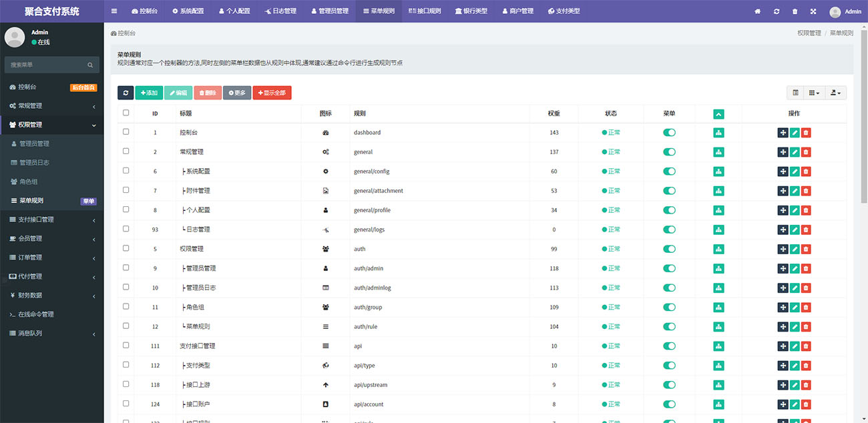Click delete icon for 系统配置 row

(x=806, y=171)
